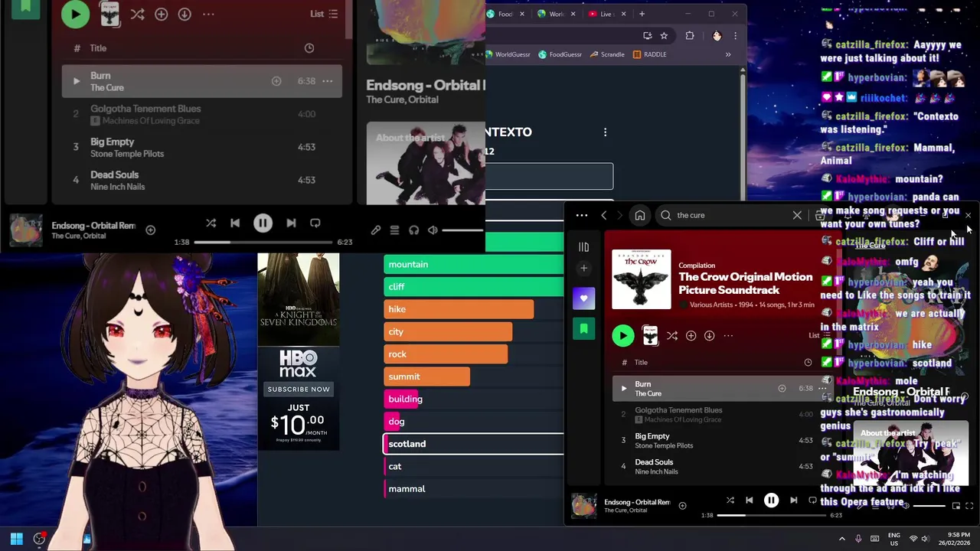Open Spotify main menu three dots
Viewport: 980px width, 551px height.
(582, 215)
